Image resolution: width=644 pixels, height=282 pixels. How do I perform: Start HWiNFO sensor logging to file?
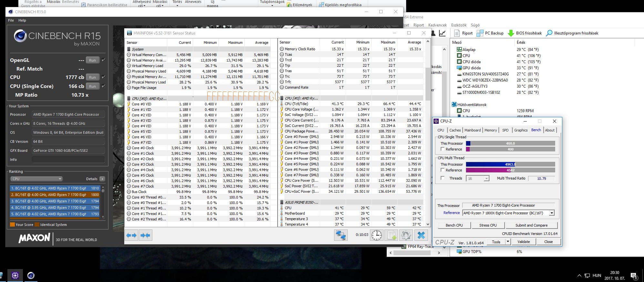391,235
